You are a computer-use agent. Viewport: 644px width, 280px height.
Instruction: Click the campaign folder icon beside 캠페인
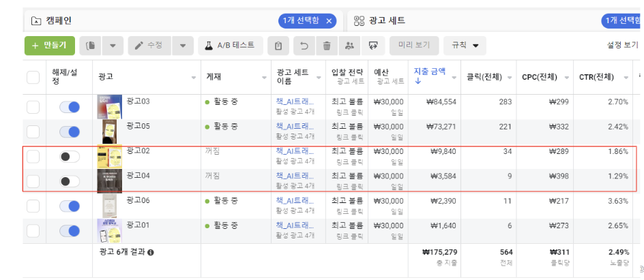(x=36, y=21)
